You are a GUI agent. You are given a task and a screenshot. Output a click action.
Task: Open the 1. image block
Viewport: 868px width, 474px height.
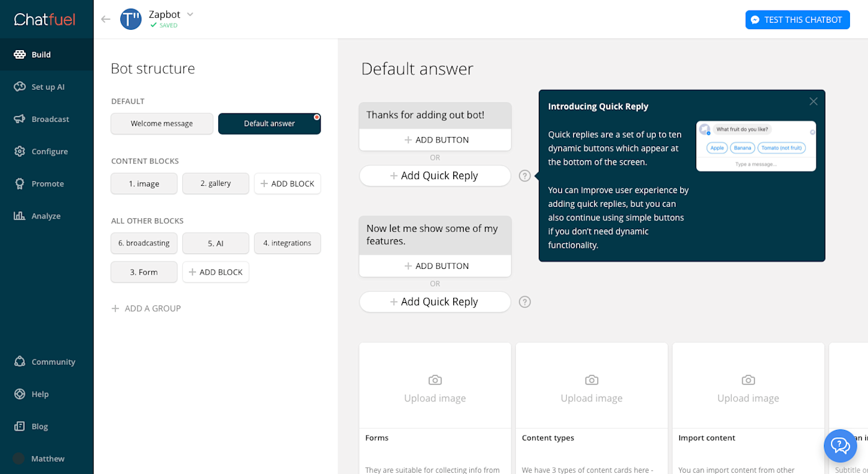coord(144,183)
